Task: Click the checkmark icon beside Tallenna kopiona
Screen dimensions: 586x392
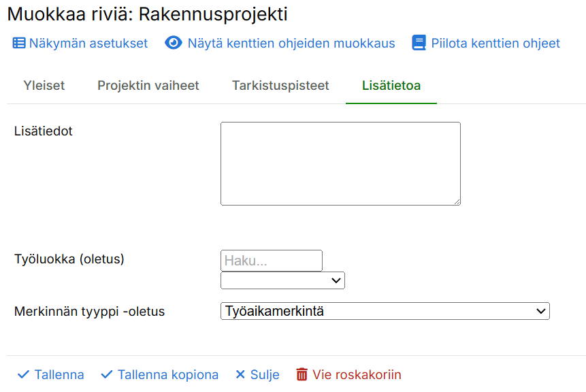Action: click(106, 375)
